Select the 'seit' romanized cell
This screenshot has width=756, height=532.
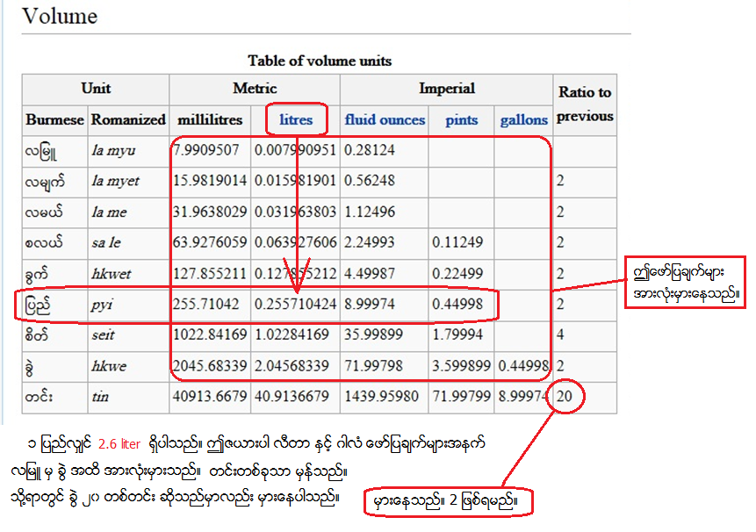click(x=104, y=334)
